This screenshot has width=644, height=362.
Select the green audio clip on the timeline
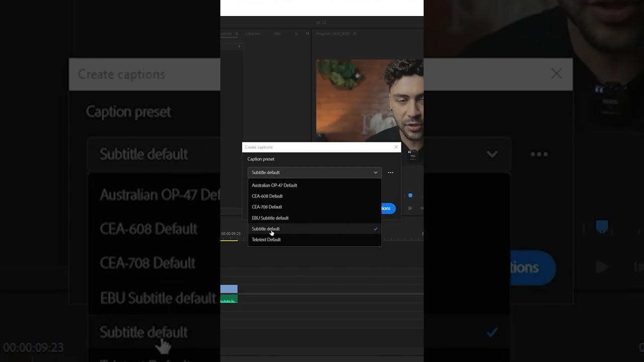pos(229,299)
